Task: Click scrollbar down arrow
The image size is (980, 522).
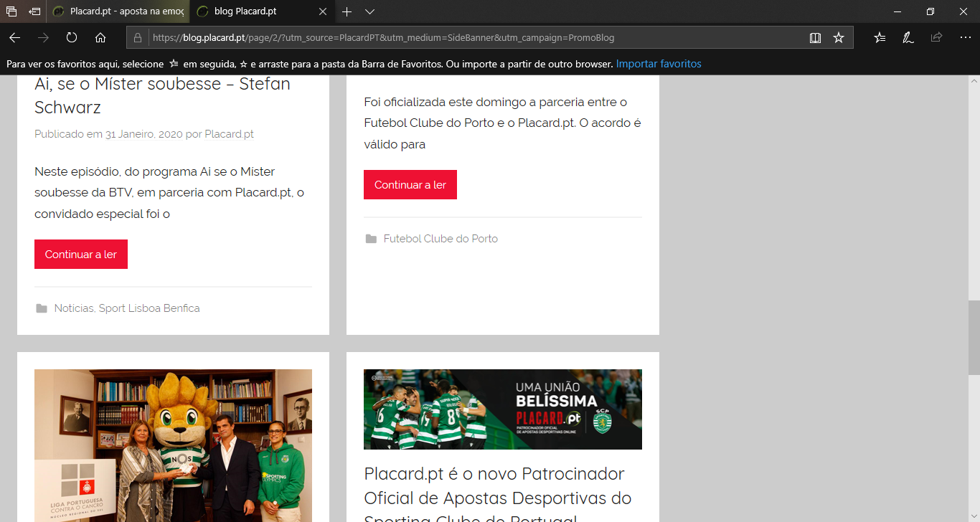Action: tap(974, 516)
